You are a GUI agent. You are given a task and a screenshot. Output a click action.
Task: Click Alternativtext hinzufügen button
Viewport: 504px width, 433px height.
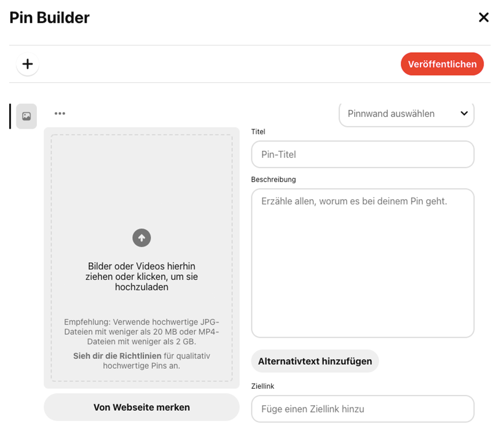click(x=315, y=361)
